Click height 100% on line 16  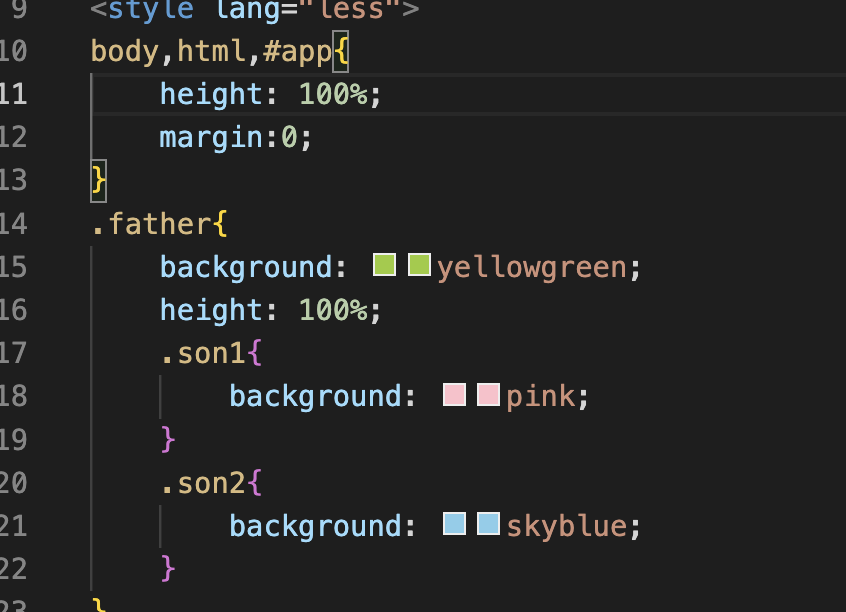[x=270, y=310]
